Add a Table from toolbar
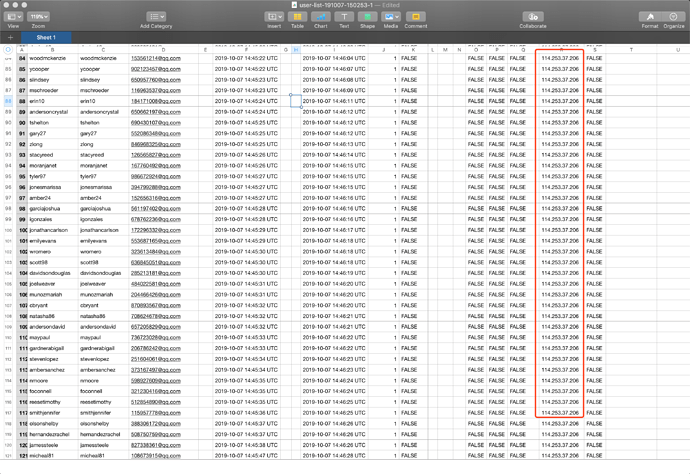690x474 pixels. (x=297, y=17)
